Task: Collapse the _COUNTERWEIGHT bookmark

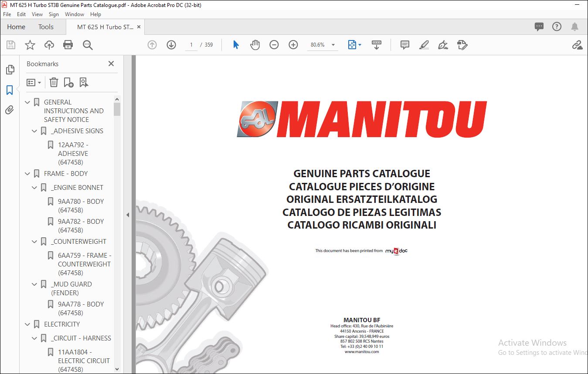Action: point(35,242)
